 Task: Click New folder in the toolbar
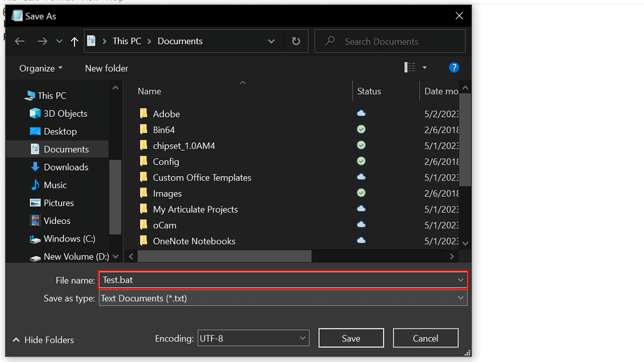(x=106, y=68)
